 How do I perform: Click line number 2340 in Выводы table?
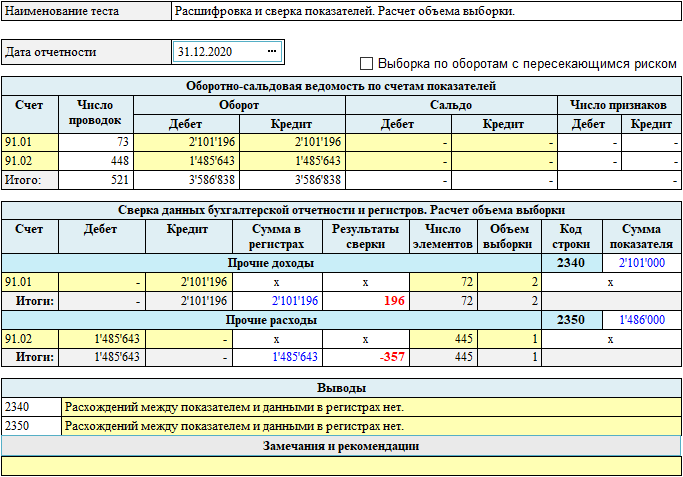pyautogui.click(x=31, y=407)
